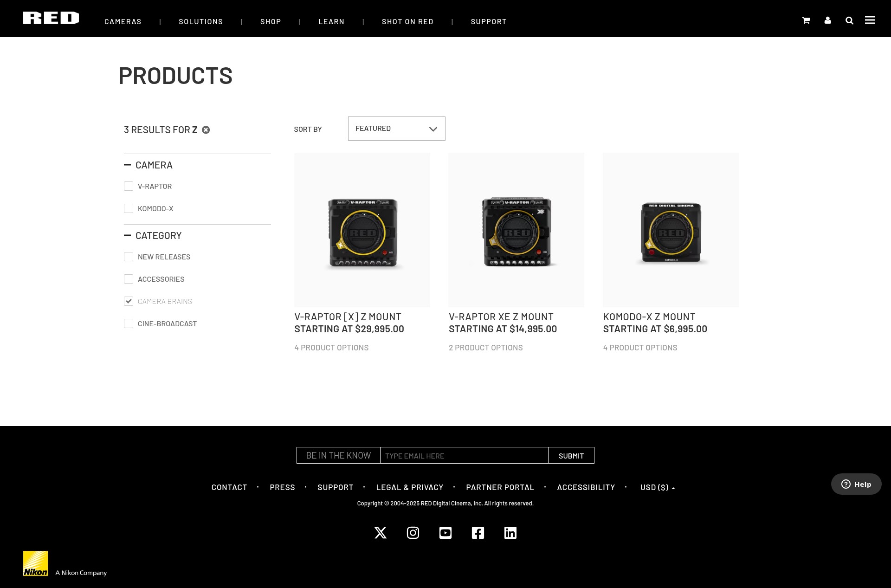The width and height of the screenshot is (891, 588).
Task: Open KOMODO-X Z Mount product image
Action: 671,230
